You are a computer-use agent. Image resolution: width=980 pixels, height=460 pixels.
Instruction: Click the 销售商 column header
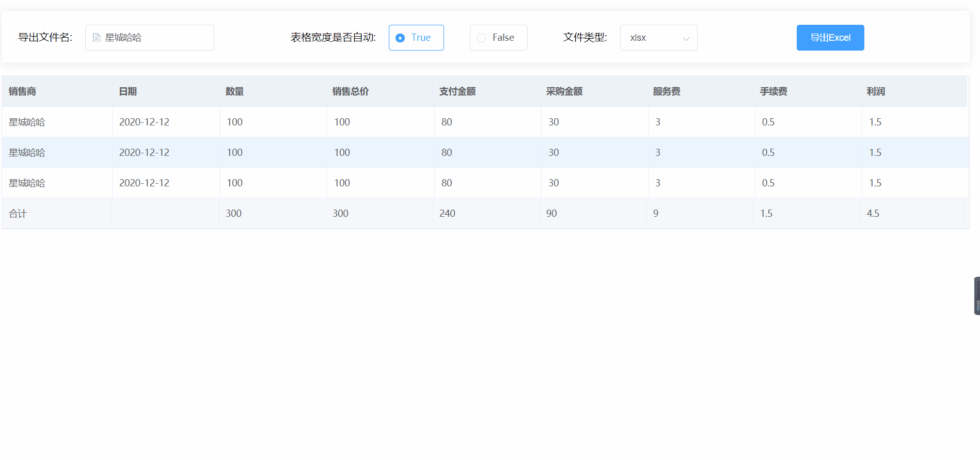(22, 91)
